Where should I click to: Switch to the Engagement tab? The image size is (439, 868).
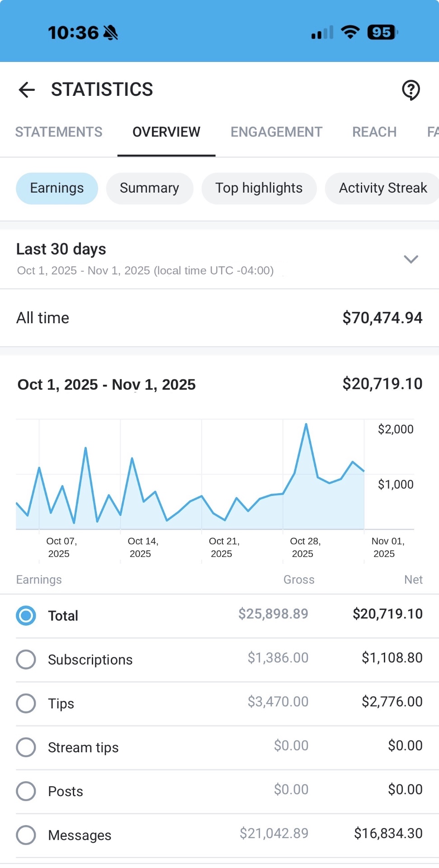[276, 132]
